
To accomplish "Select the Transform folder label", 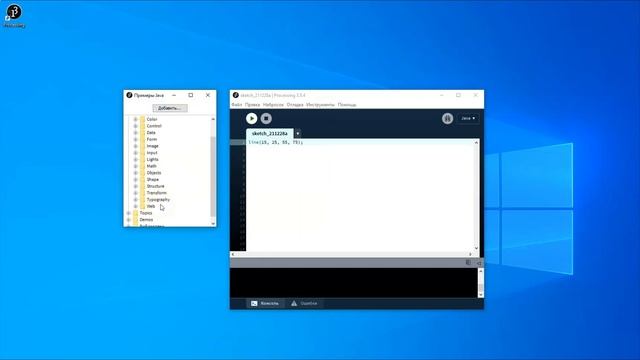I will [x=157, y=193].
